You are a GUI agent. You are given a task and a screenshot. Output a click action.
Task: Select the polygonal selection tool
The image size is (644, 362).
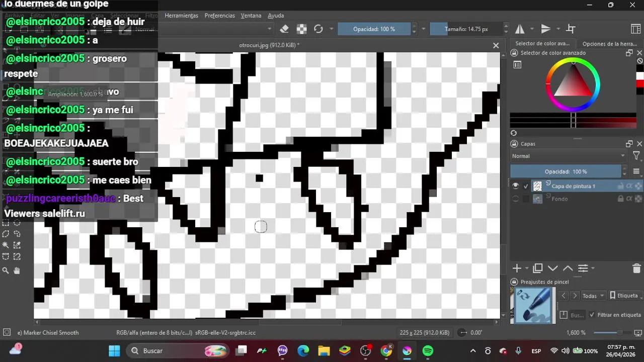coord(6,234)
